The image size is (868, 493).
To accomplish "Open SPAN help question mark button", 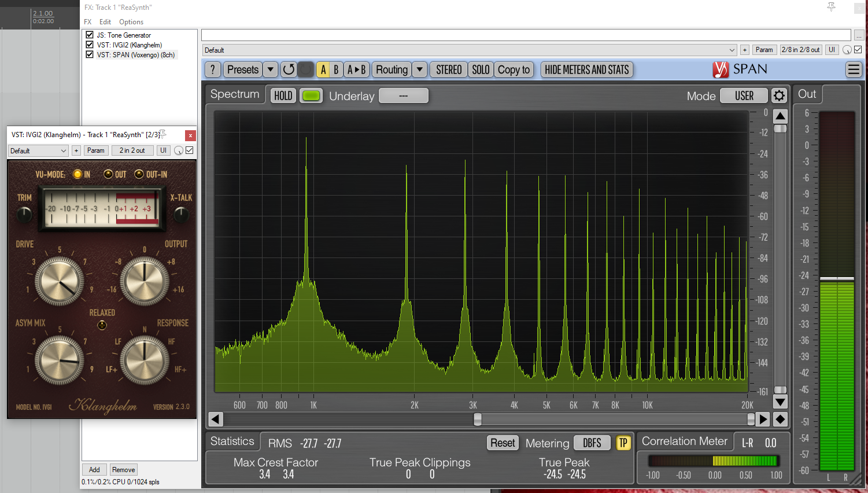I will pyautogui.click(x=212, y=70).
